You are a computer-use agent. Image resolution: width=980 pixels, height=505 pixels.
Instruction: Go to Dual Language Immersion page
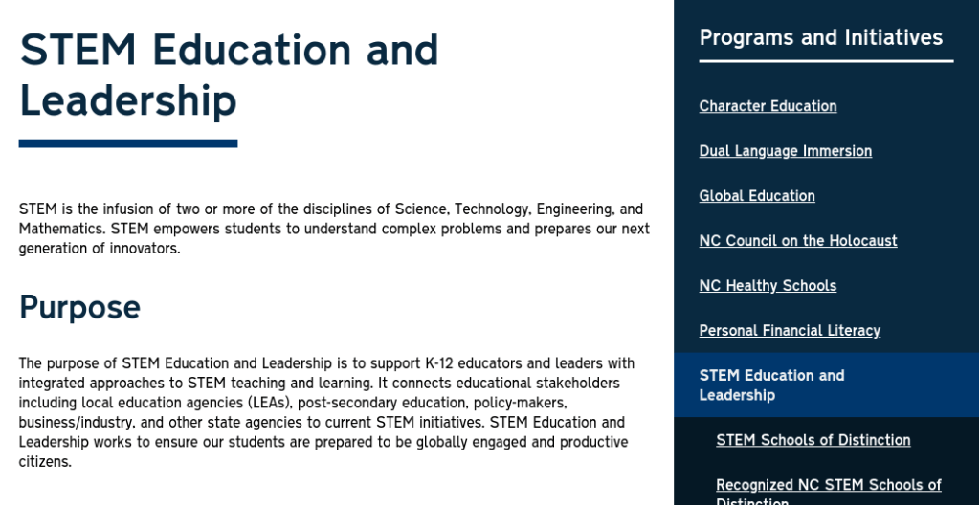(x=785, y=151)
